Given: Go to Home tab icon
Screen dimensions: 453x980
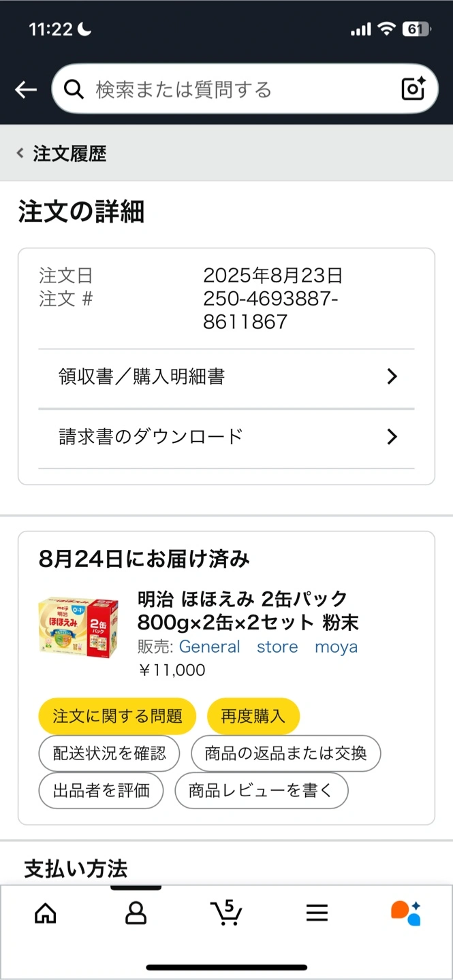Looking at the screenshot, I should click(46, 913).
